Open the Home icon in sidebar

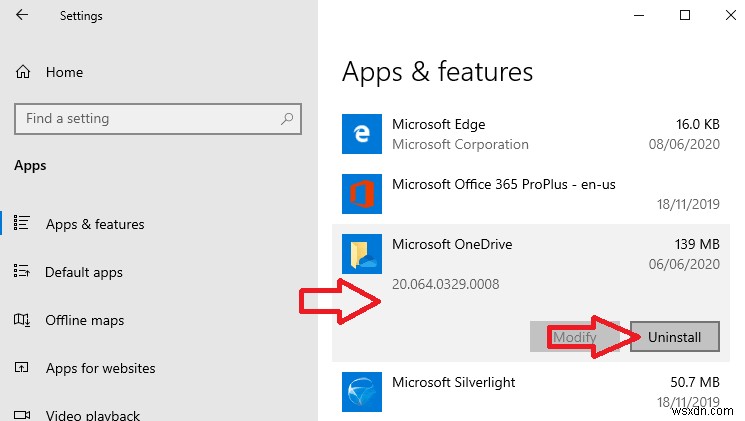click(x=23, y=72)
